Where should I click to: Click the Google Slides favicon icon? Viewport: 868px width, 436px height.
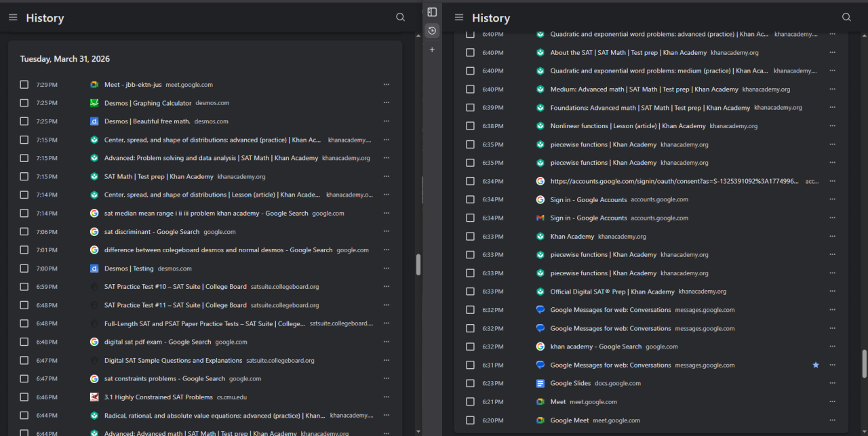pyautogui.click(x=540, y=383)
